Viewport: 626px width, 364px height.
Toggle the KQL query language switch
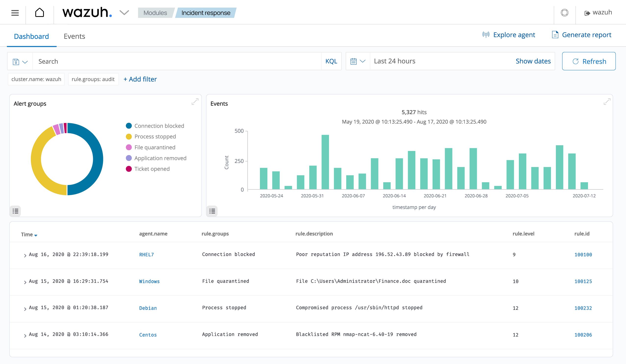[x=331, y=61]
